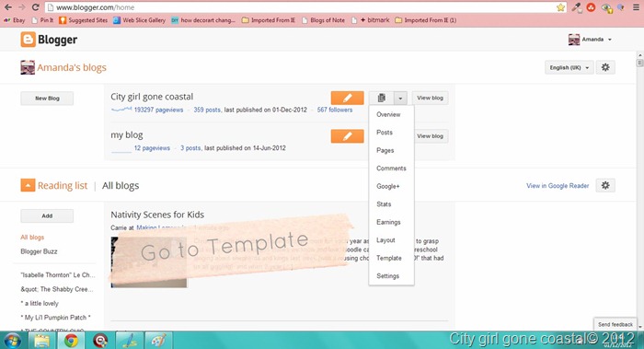Open the Blogs of Note bookmark
Screen dimensions: 644x349
point(323,19)
